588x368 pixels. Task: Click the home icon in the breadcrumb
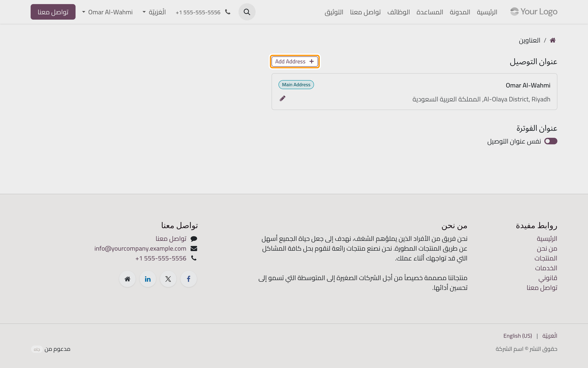(x=553, y=40)
